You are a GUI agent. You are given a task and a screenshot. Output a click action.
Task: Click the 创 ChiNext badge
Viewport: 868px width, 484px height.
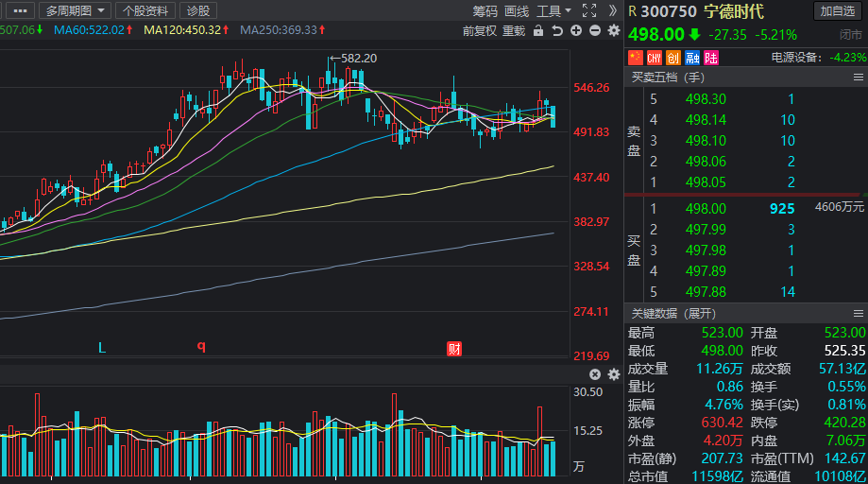pyautogui.click(x=672, y=57)
